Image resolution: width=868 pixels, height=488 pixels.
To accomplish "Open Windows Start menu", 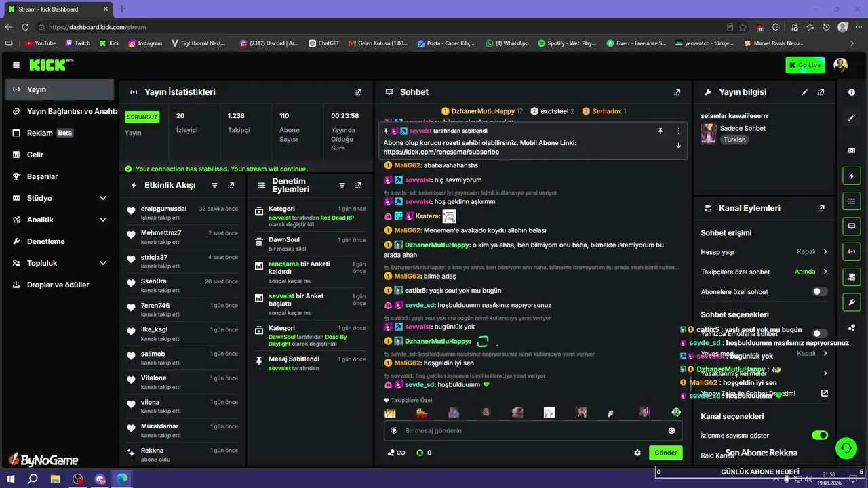I will (12, 479).
